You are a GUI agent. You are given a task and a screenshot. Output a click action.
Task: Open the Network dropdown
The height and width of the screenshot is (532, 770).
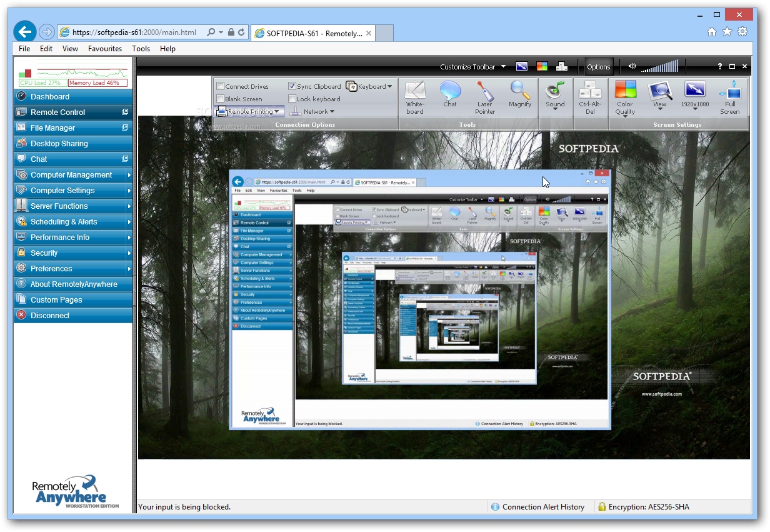tap(312, 111)
